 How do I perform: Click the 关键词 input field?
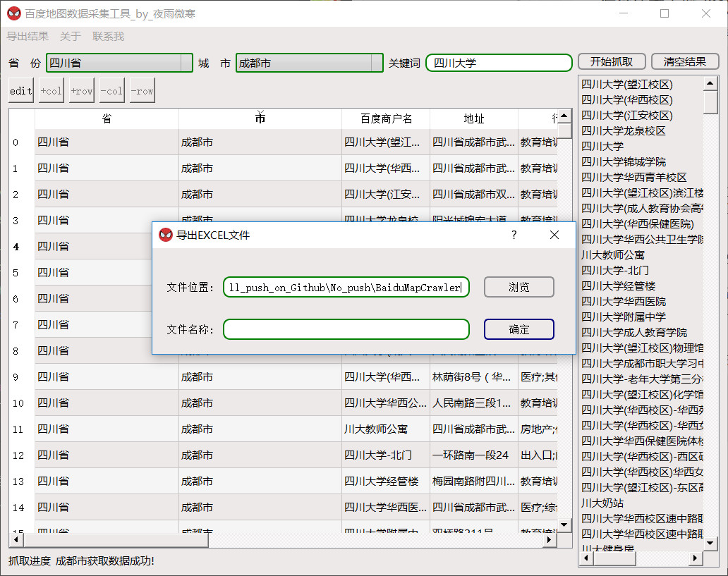pos(499,63)
